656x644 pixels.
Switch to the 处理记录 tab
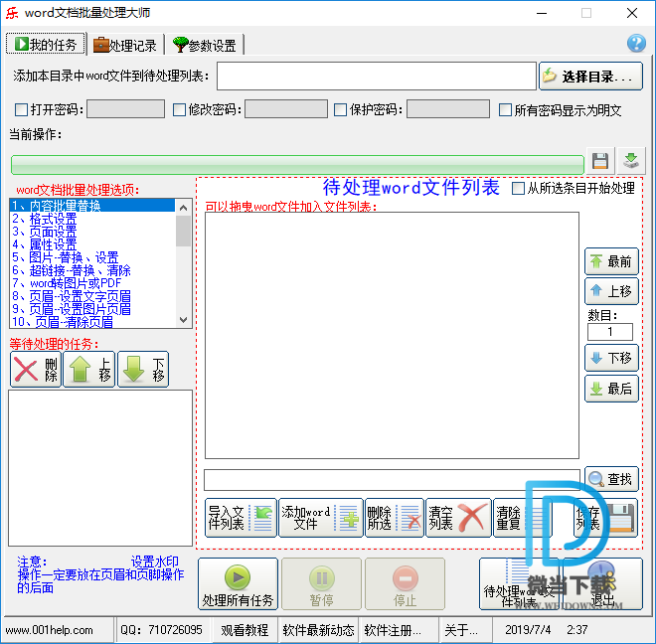124,45
